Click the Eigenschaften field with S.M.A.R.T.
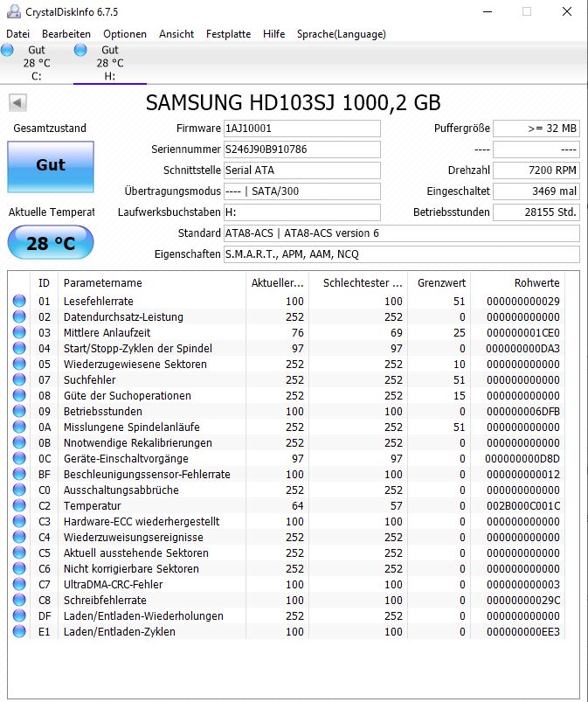Screen dimensions: 588x702 (402, 254)
